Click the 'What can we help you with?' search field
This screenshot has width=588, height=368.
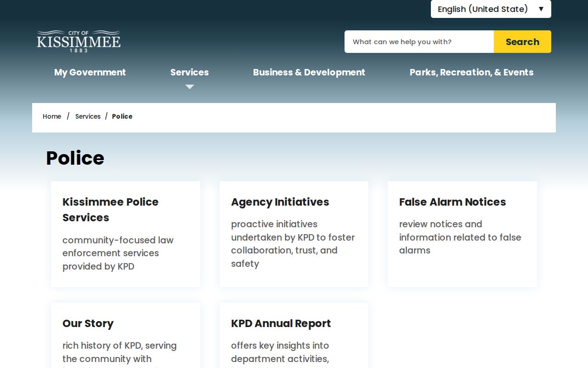(419, 42)
